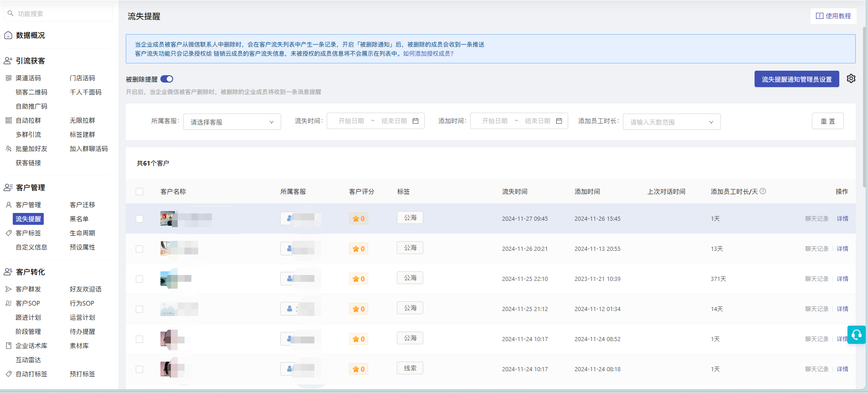The image size is (868, 394).
Task: Check the row with 2024-11-25 21:12
Action: click(139, 309)
